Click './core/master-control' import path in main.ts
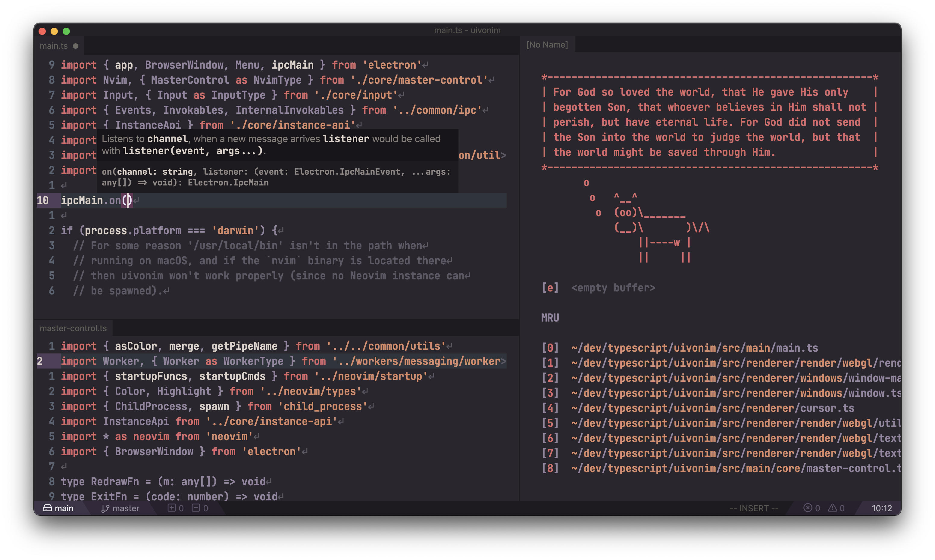This screenshot has height=560, width=935. pyautogui.click(x=419, y=80)
